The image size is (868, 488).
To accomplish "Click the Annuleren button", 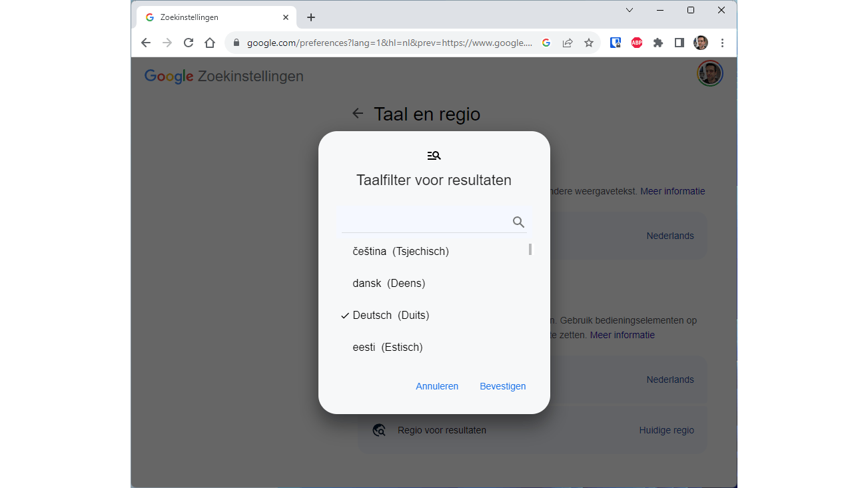I will (437, 386).
